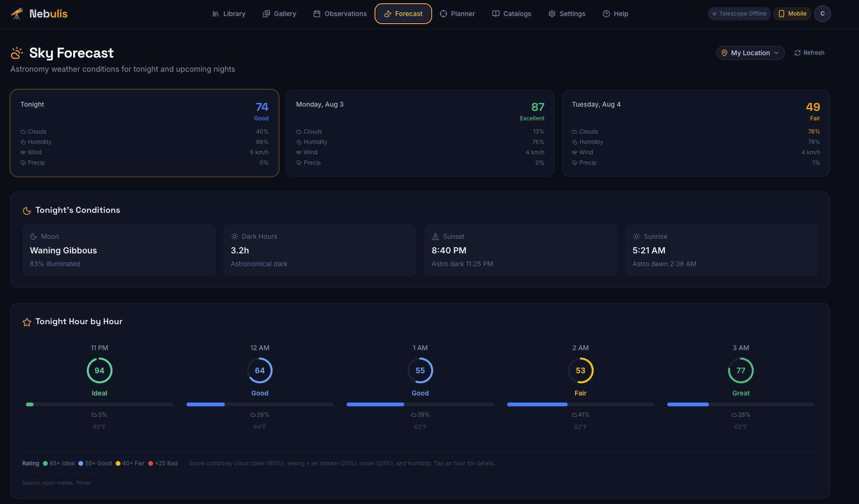Click the Nebulis telescope logo icon
The width and height of the screenshot is (859, 504).
click(x=17, y=14)
